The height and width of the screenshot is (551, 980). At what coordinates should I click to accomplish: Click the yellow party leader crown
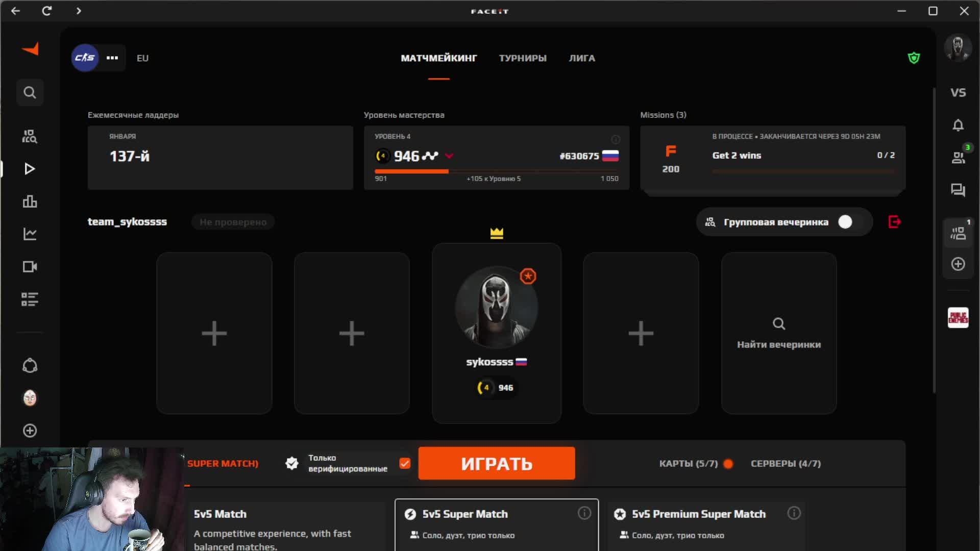[x=497, y=233]
